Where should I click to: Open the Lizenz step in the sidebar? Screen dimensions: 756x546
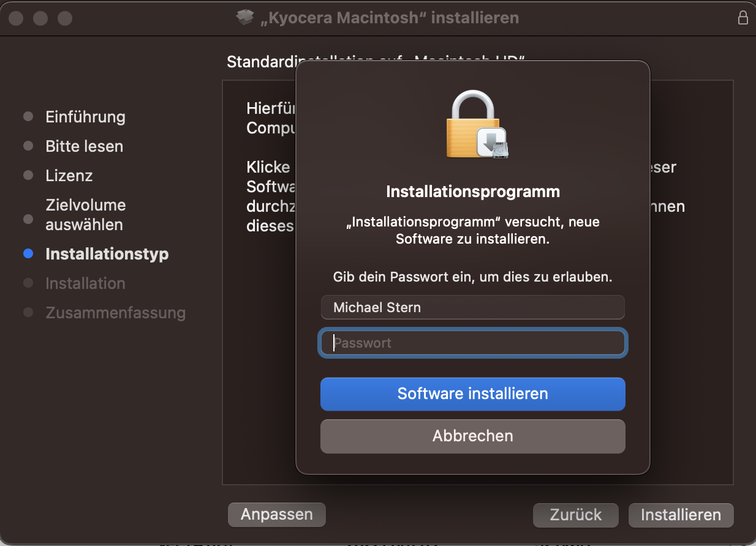pos(69,176)
